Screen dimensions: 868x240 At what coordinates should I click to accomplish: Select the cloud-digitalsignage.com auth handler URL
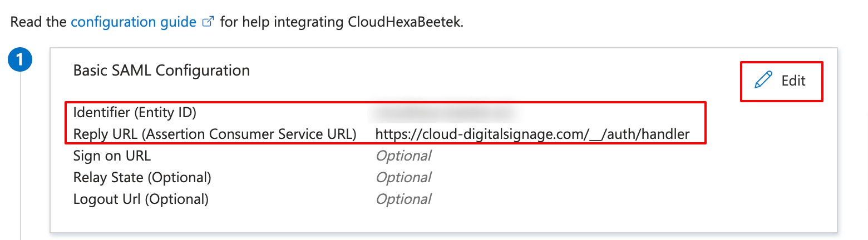coord(532,134)
